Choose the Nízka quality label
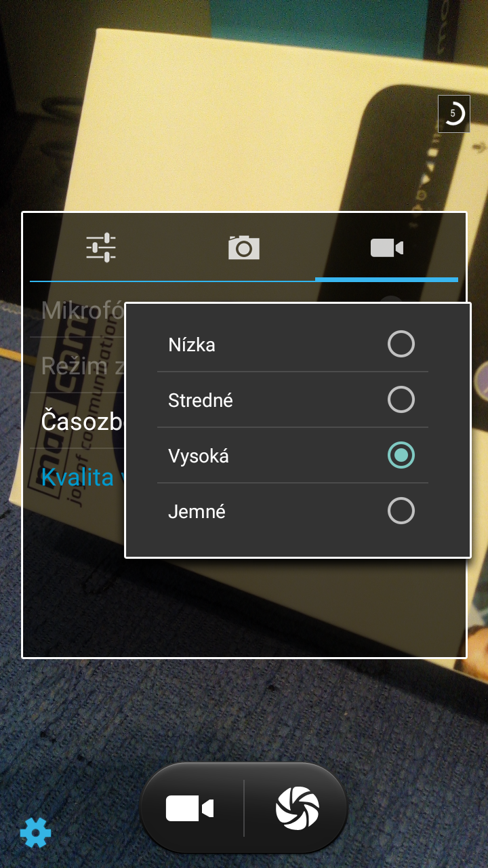The width and height of the screenshot is (488, 868). 192,344
